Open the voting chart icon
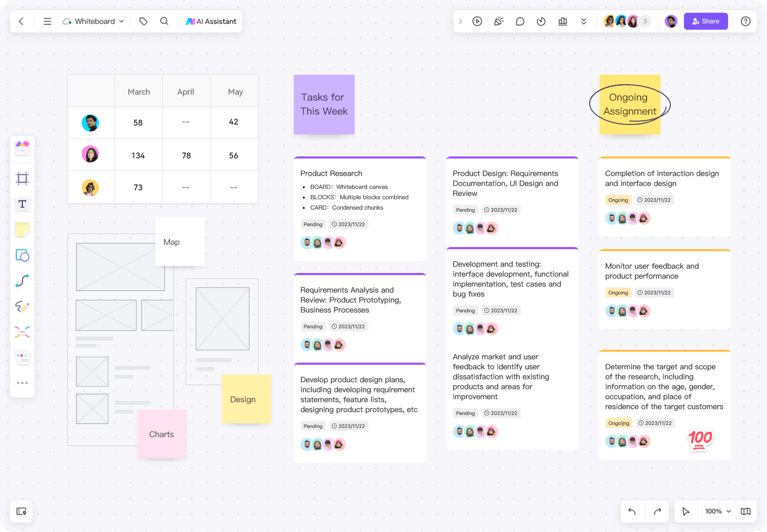Image resolution: width=767 pixels, height=532 pixels. [x=563, y=21]
